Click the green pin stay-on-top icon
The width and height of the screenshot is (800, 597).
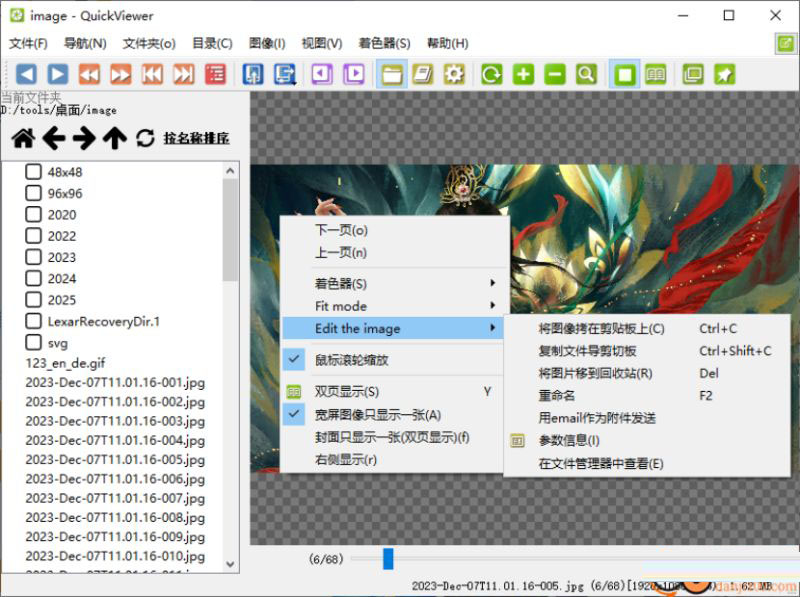point(724,74)
